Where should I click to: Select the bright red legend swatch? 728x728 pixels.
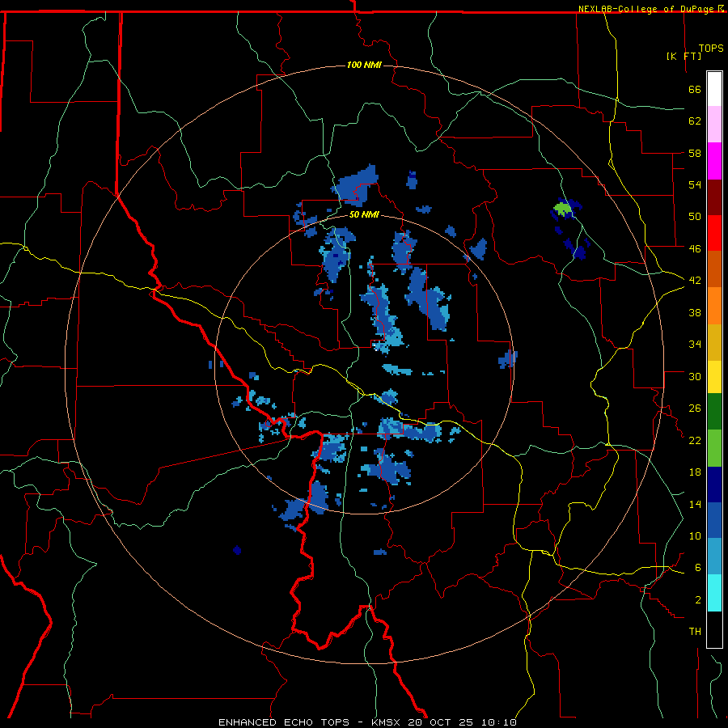(x=714, y=233)
